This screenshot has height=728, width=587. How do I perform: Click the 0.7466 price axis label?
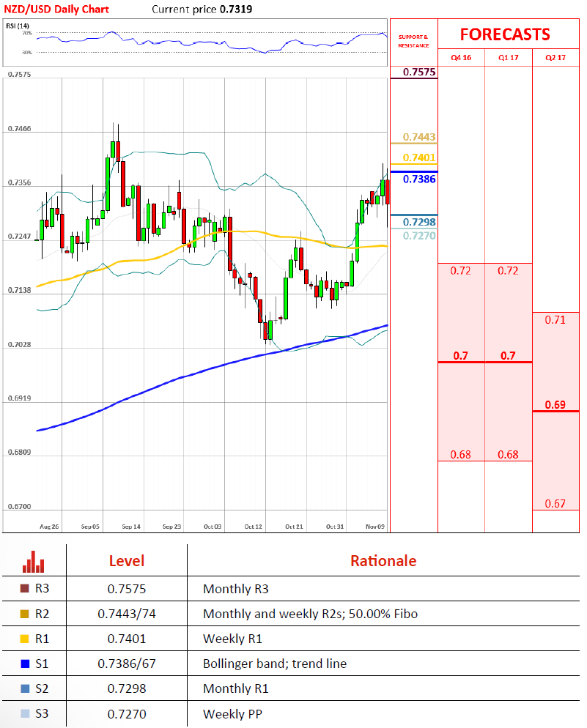[x=20, y=129]
